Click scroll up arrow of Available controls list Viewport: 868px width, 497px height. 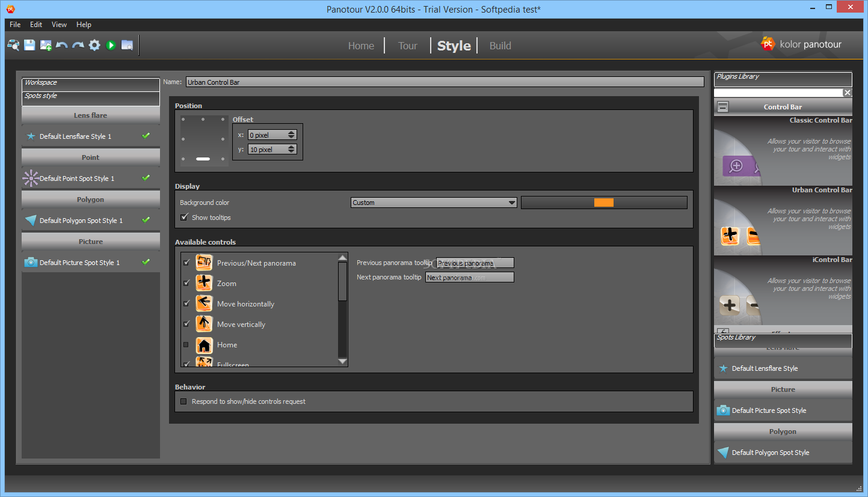(342, 258)
